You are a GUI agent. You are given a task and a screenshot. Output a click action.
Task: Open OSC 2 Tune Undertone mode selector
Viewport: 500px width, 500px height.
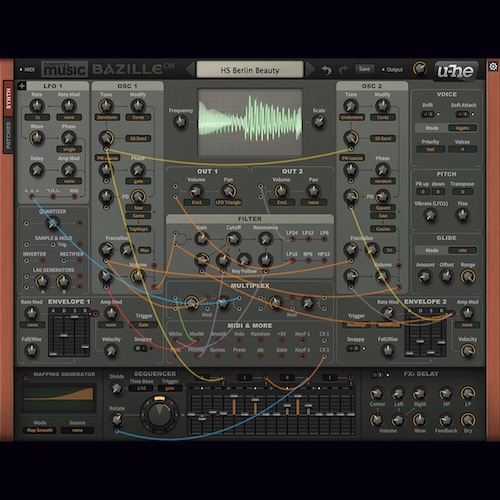tap(352, 117)
